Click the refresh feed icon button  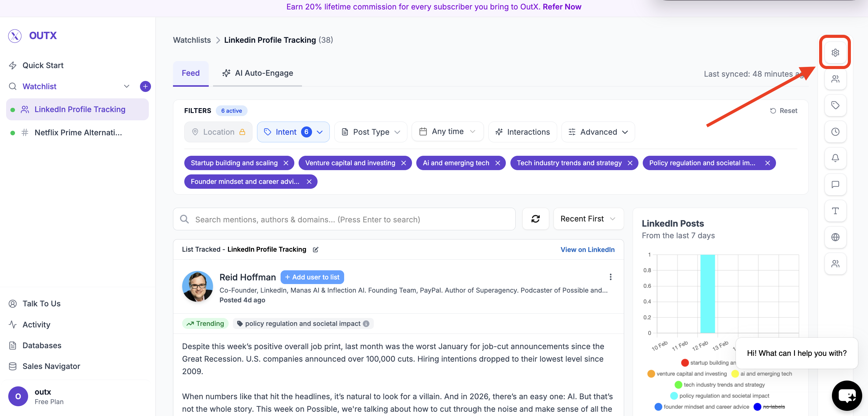coord(535,219)
